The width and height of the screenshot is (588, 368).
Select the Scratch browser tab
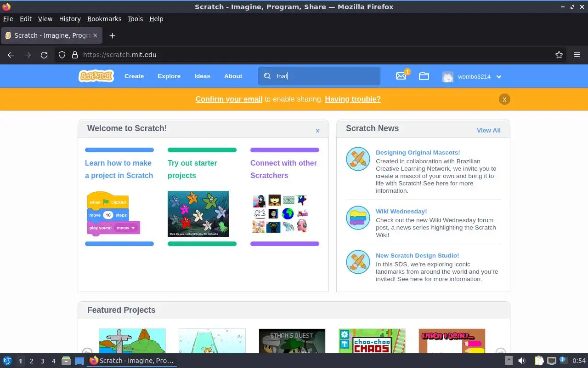(52, 35)
